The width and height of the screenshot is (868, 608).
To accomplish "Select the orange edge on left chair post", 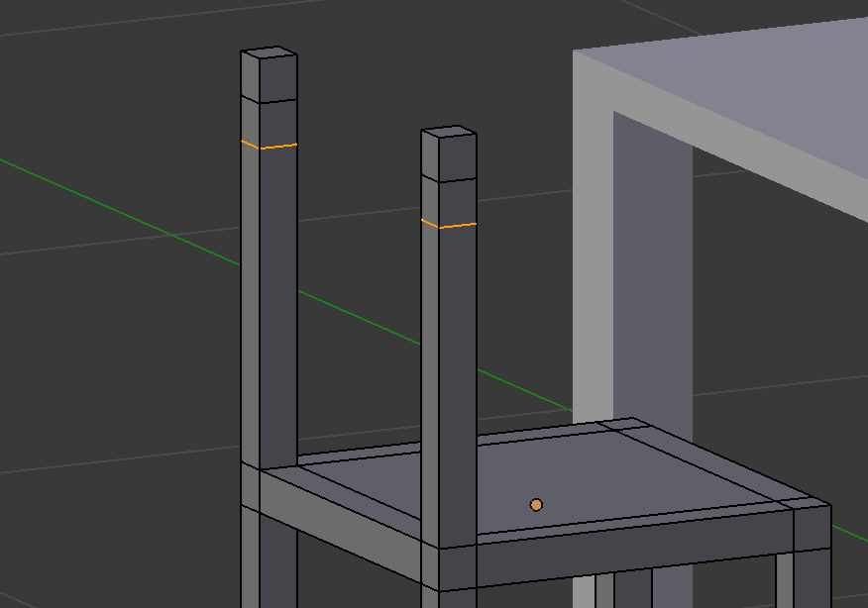I will pos(270,147).
